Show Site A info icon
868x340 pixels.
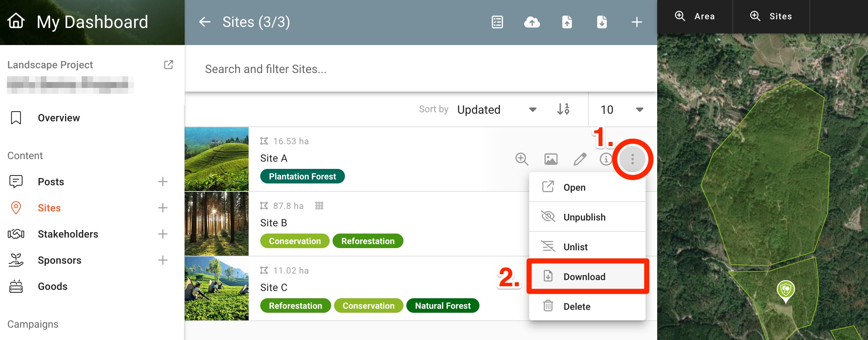(606, 159)
